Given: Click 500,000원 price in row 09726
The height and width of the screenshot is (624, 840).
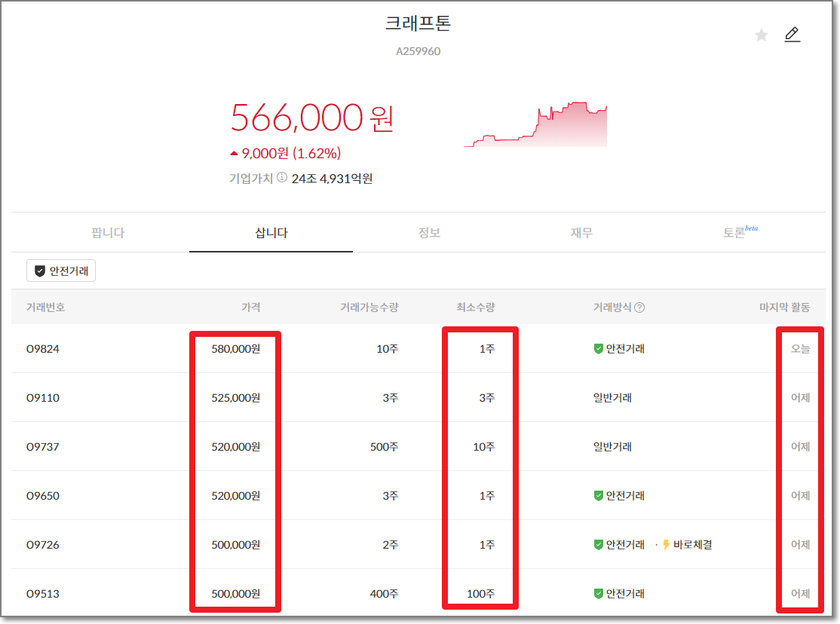Looking at the screenshot, I should (236, 545).
